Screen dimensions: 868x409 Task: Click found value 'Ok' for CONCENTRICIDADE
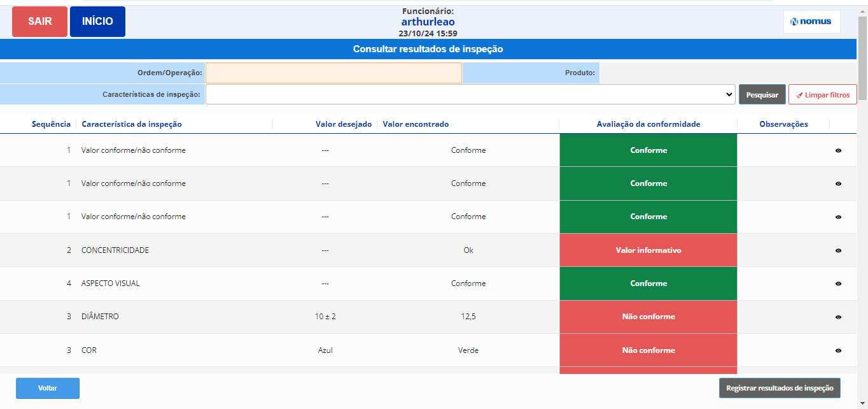(468, 250)
